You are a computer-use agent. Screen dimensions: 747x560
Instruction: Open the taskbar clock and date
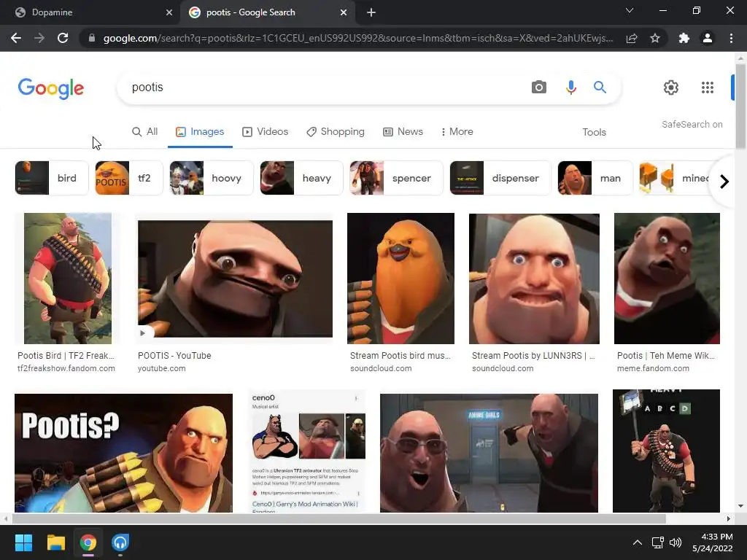pyautogui.click(x=712, y=542)
